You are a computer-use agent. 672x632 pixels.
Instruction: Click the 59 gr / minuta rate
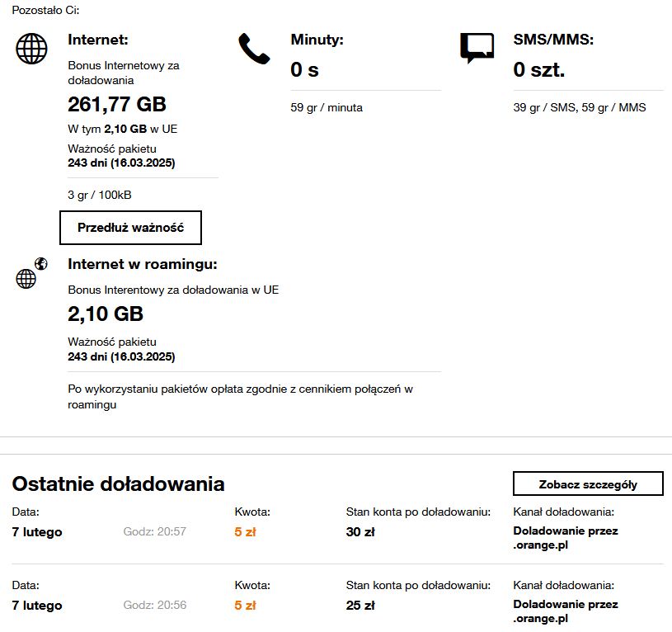327,107
